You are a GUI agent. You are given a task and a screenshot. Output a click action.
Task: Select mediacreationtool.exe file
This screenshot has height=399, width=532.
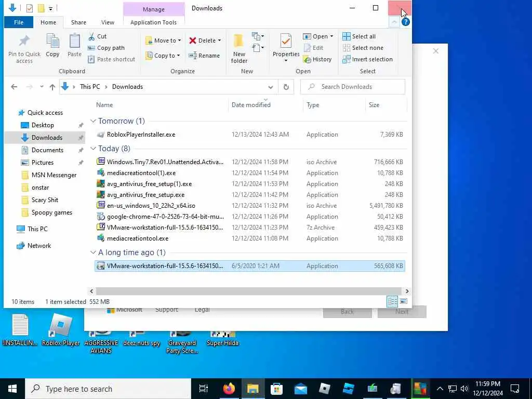[249, 238]
